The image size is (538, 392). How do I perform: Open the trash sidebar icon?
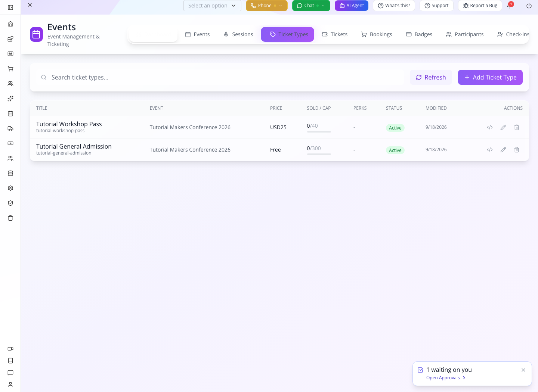click(10, 218)
